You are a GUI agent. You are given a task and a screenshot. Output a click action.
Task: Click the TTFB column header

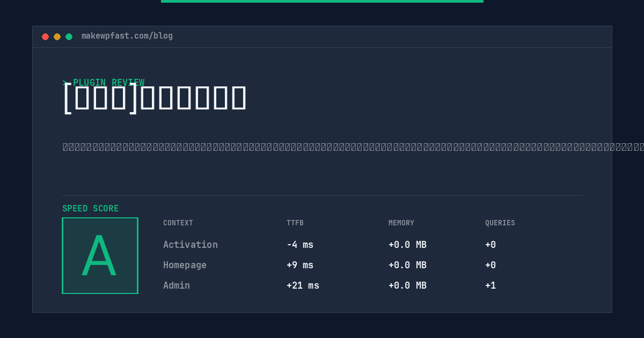pyautogui.click(x=295, y=223)
